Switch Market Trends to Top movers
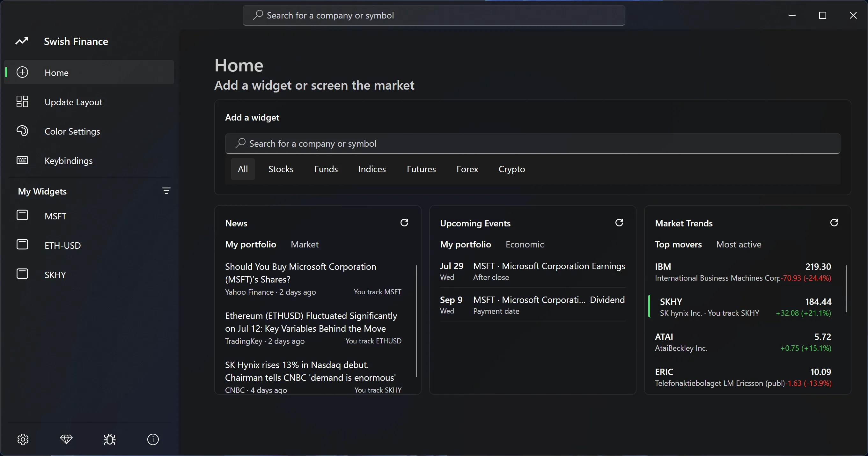868x456 pixels. point(678,244)
